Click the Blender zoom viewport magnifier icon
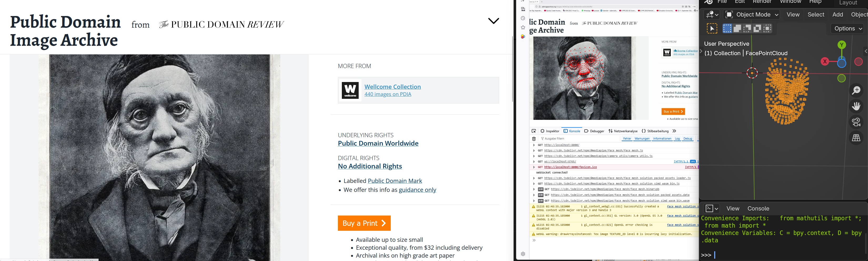The width and height of the screenshot is (868, 261). pos(856,90)
